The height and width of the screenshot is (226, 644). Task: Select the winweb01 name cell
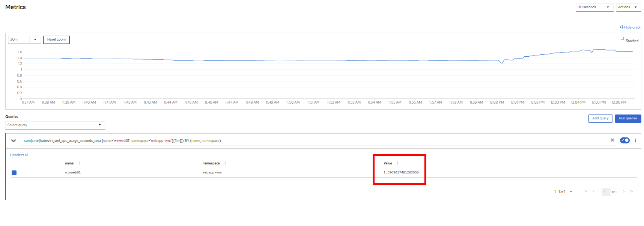tap(73, 173)
